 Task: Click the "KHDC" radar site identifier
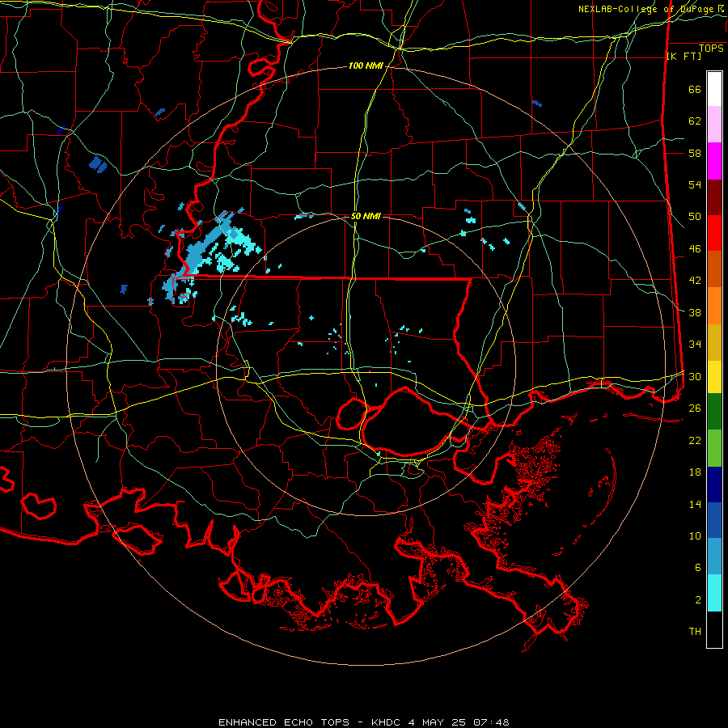[387, 722]
